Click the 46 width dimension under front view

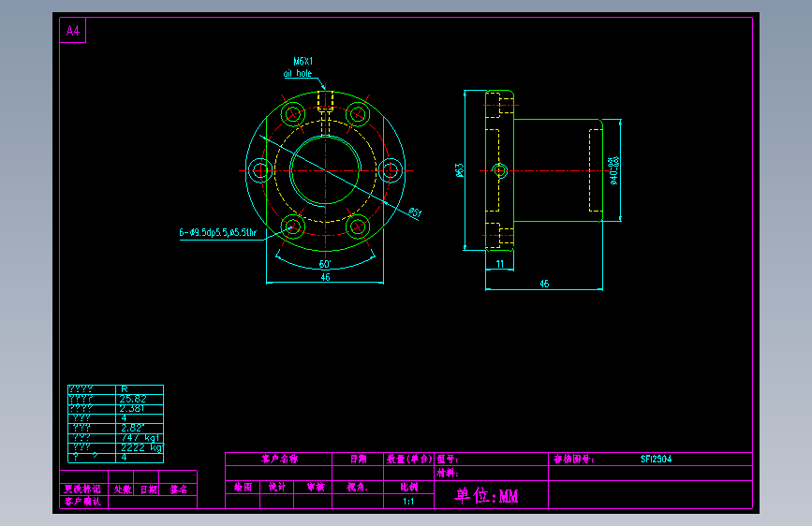click(x=325, y=277)
